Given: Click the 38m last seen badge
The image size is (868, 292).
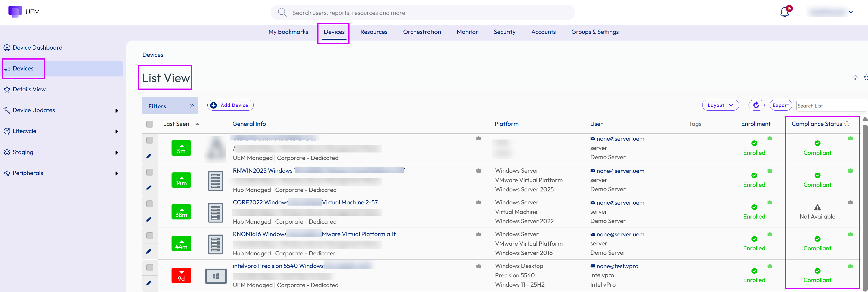Looking at the screenshot, I should [181, 212].
